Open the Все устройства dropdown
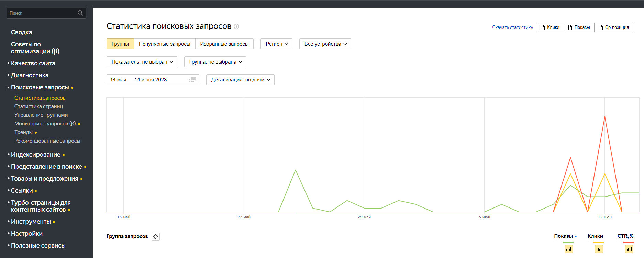This screenshot has height=258, width=644. point(325,44)
